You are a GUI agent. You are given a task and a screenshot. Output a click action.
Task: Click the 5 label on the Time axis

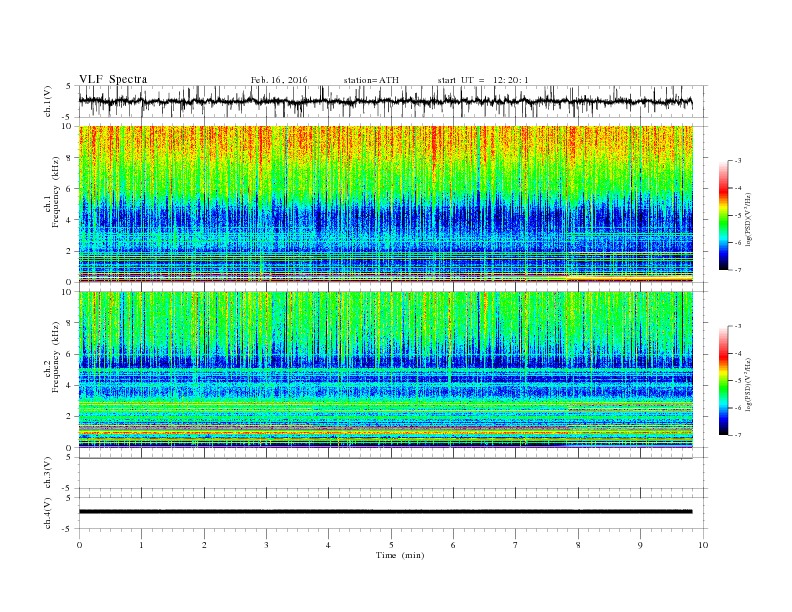391,545
